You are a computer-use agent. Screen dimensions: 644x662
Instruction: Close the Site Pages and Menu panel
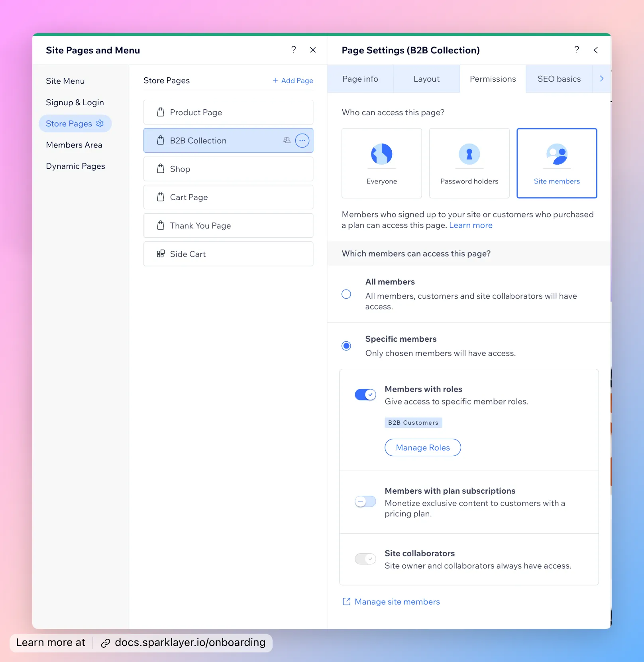pyautogui.click(x=313, y=50)
